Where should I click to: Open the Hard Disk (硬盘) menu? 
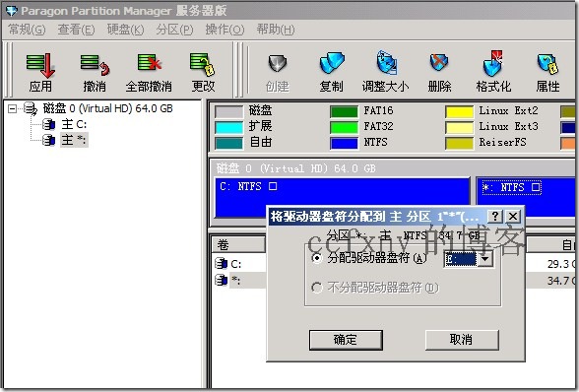(126, 30)
